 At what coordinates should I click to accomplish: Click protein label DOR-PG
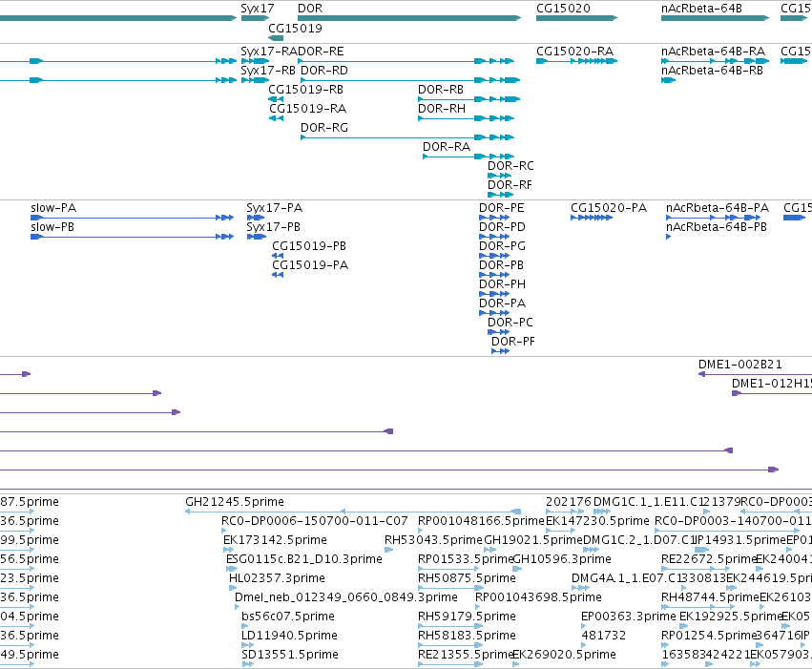point(502,246)
